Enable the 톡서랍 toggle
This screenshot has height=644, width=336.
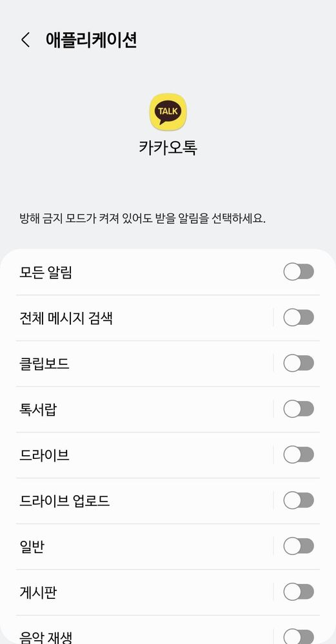(x=299, y=409)
